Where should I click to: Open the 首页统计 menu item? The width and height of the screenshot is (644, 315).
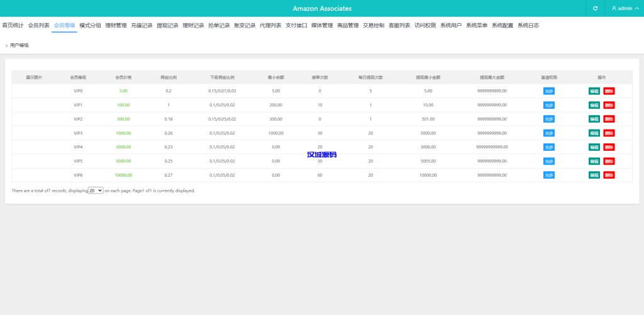tap(13, 26)
